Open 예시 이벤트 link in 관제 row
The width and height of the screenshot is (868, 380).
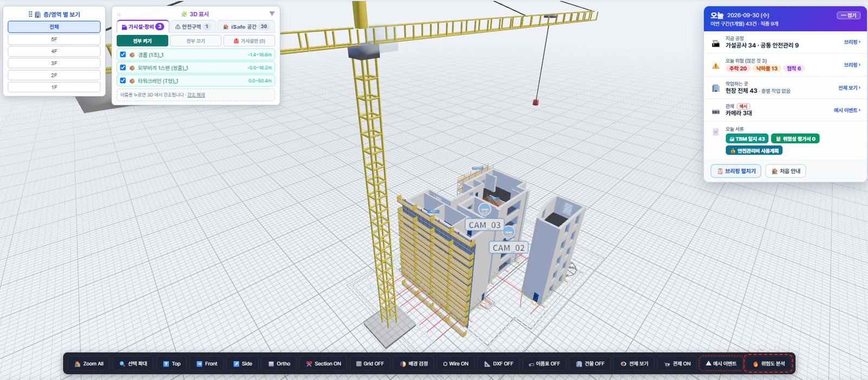[x=847, y=110]
